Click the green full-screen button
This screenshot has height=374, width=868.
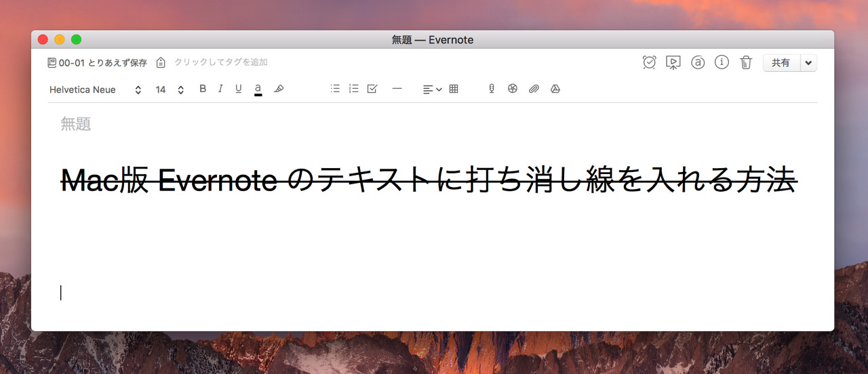[x=77, y=39]
